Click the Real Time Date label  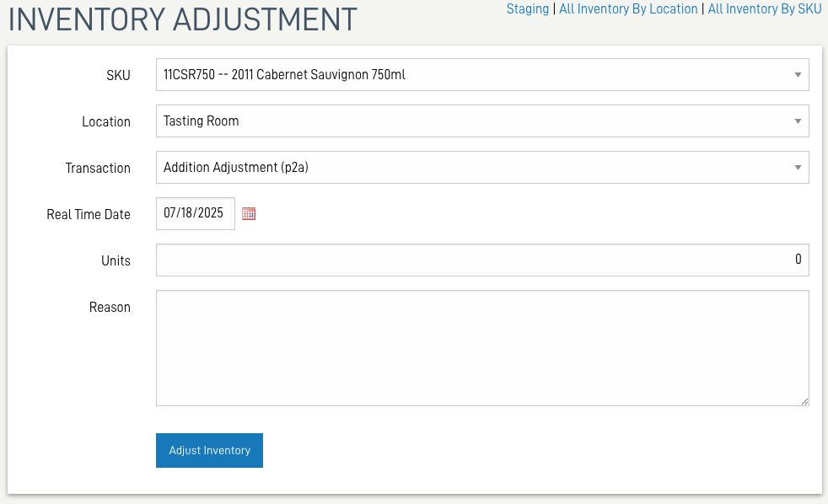89,215
